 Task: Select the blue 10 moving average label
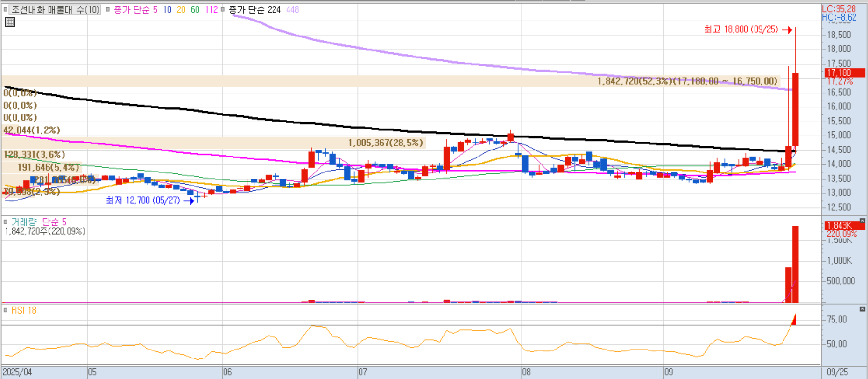[x=167, y=9]
